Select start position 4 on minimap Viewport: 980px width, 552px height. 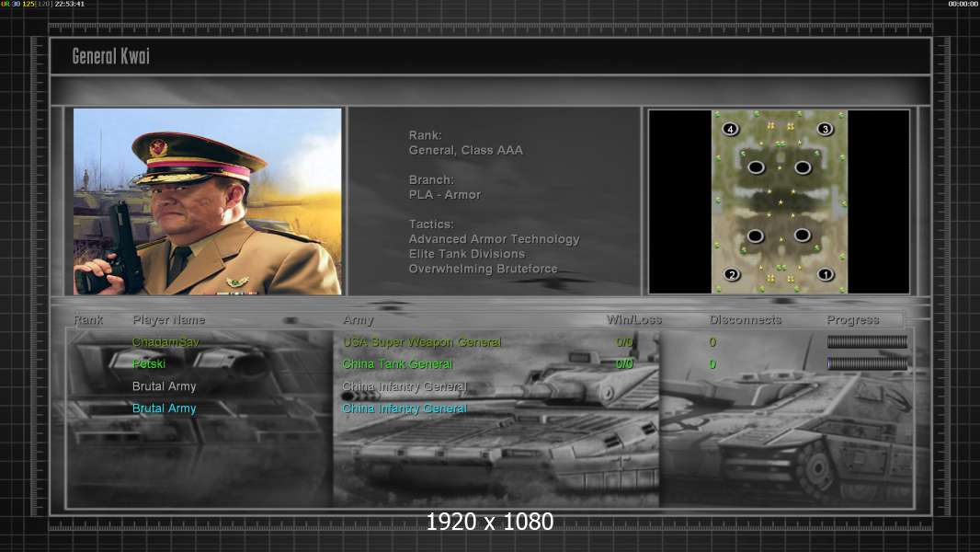pyautogui.click(x=730, y=130)
